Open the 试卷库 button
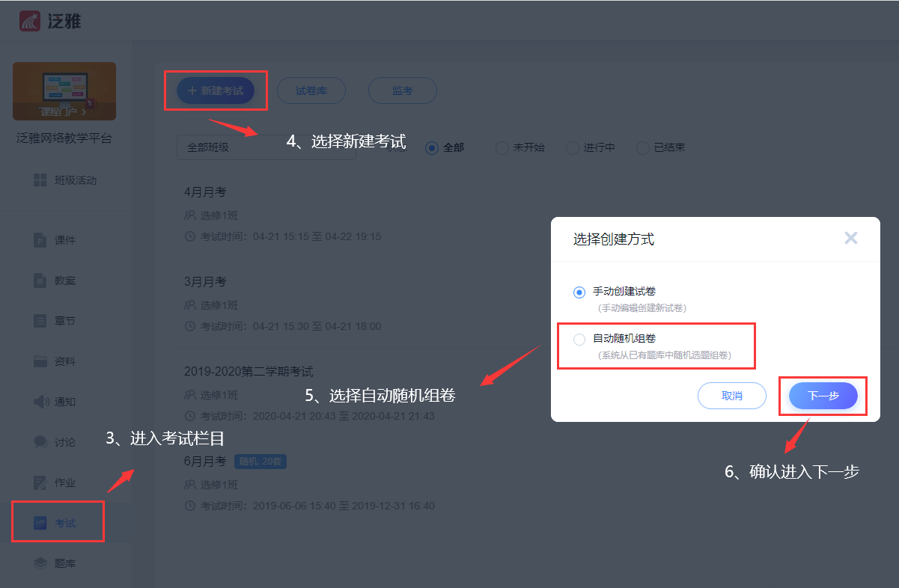The width and height of the screenshot is (899, 588). pyautogui.click(x=311, y=91)
